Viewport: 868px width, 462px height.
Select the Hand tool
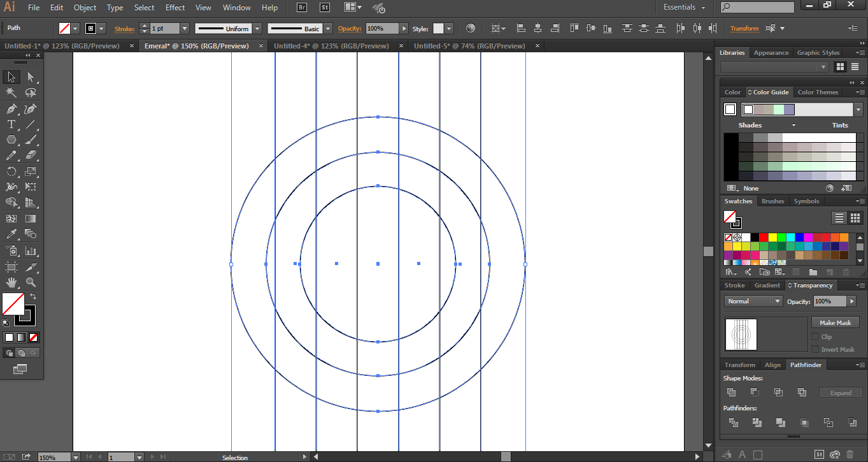11,282
